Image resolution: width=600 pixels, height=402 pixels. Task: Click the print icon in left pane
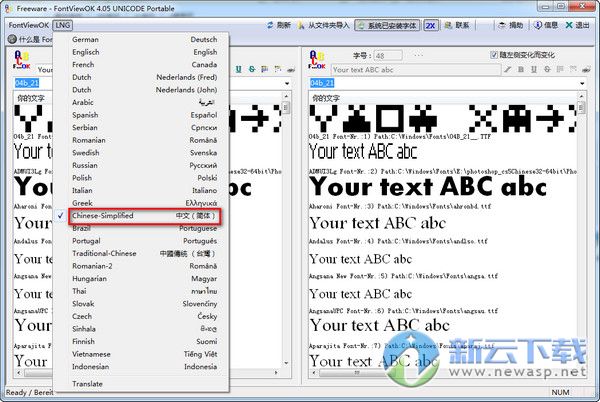point(291,70)
